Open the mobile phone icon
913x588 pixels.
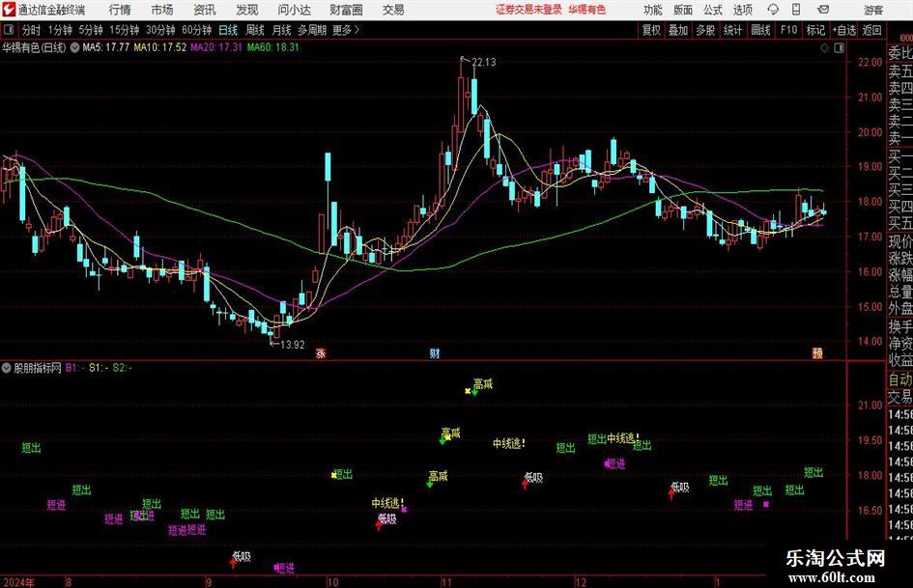click(796, 10)
